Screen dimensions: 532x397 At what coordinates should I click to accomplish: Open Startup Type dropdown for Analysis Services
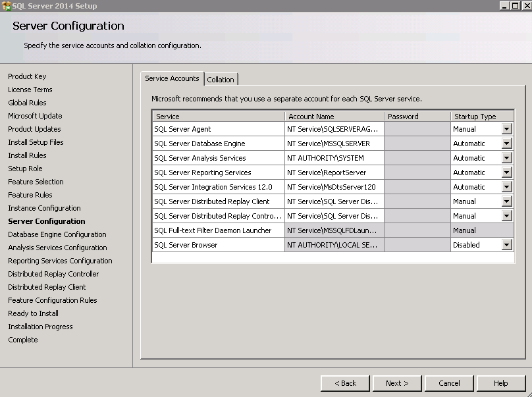(506, 158)
